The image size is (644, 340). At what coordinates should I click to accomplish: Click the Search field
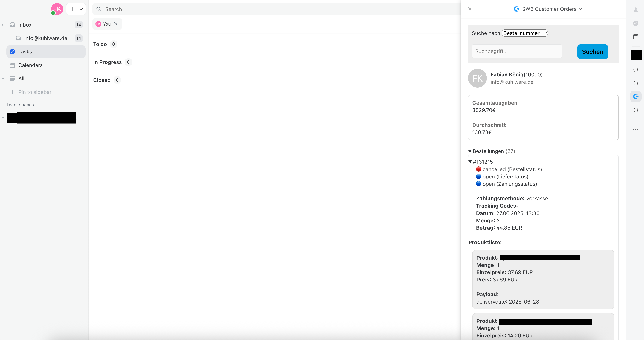[276, 9]
